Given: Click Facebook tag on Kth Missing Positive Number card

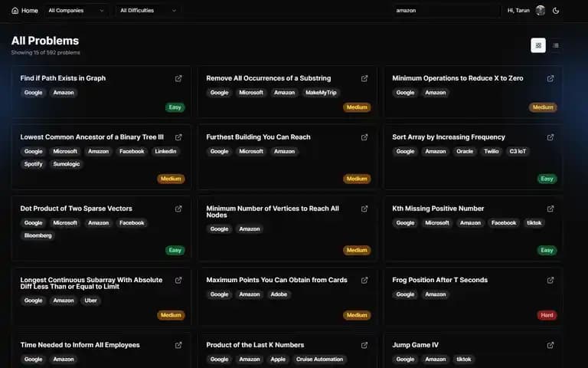Looking at the screenshot, I should click(x=504, y=222).
